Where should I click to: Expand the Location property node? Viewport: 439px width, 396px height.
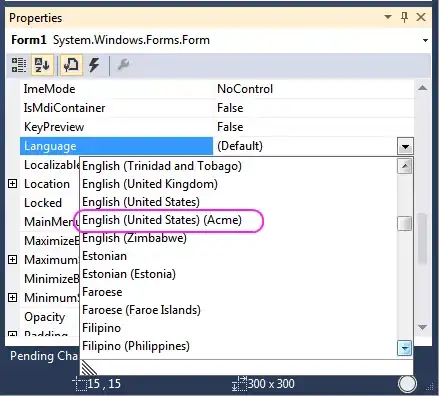[12, 184]
